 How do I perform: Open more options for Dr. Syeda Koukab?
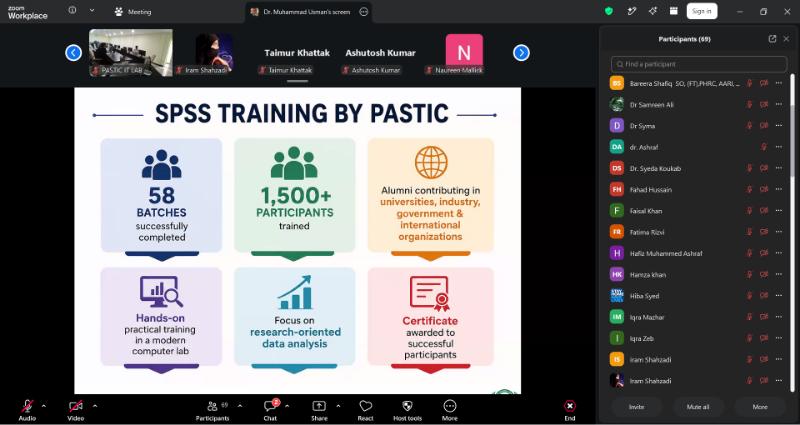pyautogui.click(x=779, y=168)
